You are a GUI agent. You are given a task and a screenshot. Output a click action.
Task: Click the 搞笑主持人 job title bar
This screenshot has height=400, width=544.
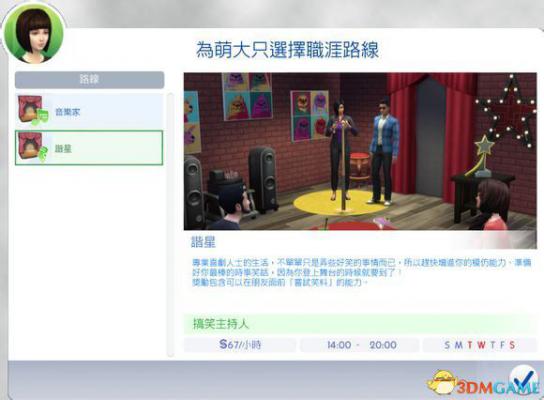[360, 324]
